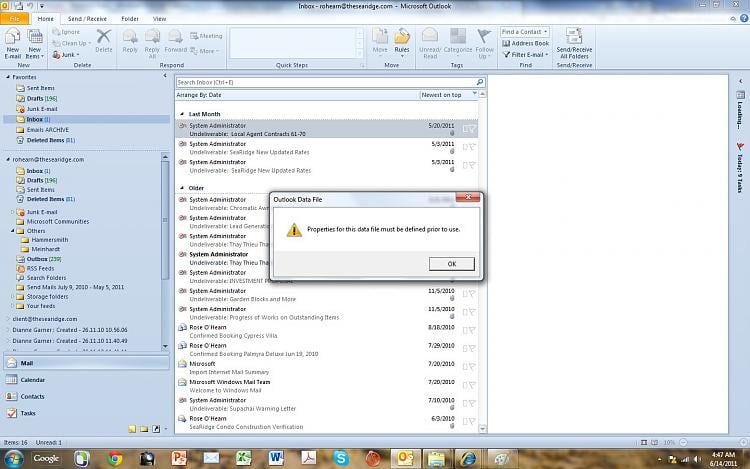750x469 pixels.
Task: Open the Calendar view
Action: click(86, 380)
